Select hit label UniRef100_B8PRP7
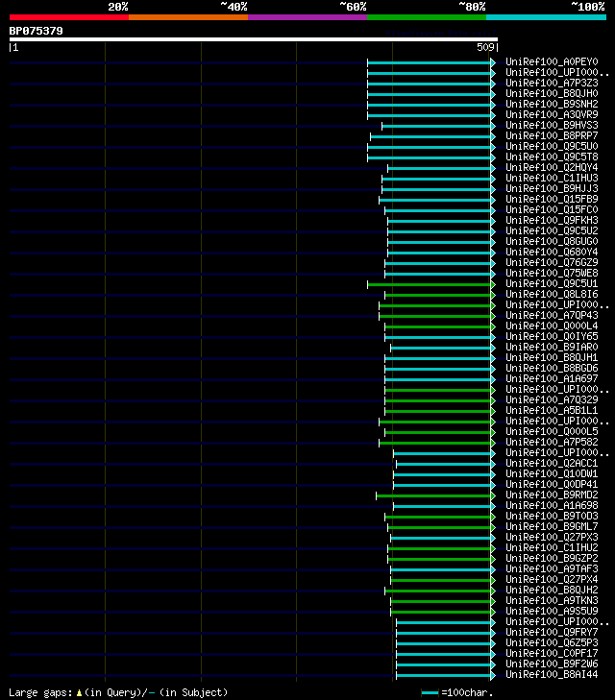Image resolution: width=615 pixels, height=700 pixels. tap(552, 135)
